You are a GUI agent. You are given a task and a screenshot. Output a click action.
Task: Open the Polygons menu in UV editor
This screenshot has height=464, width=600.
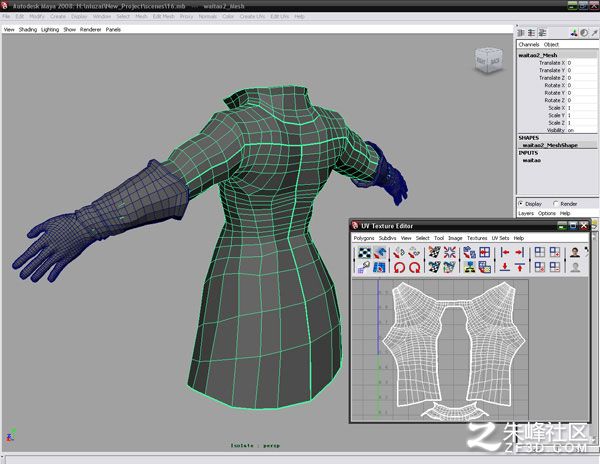pos(364,238)
